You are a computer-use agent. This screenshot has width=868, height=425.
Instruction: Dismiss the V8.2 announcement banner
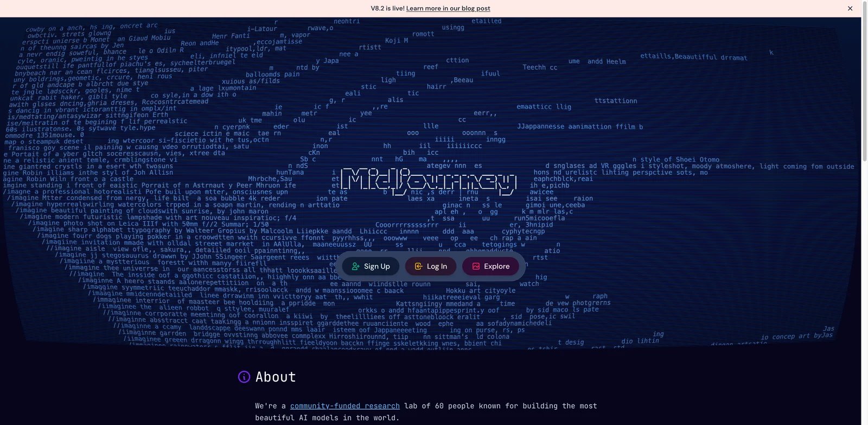tap(850, 8)
